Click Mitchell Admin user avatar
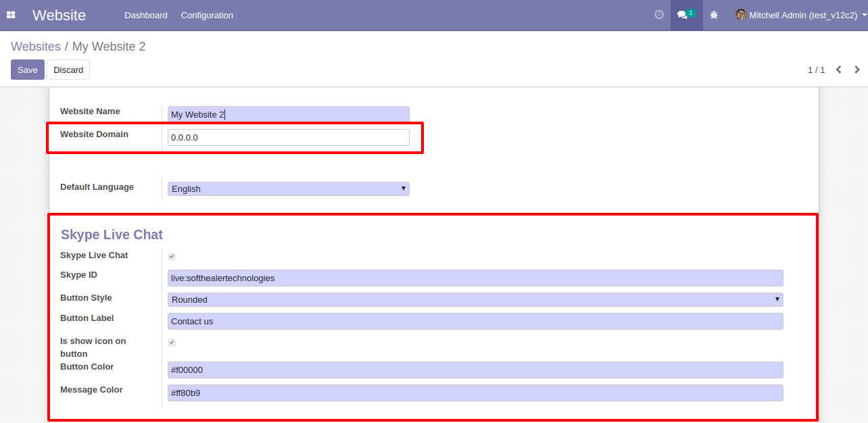Image resolution: width=868 pixels, height=423 pixels. 741,15
